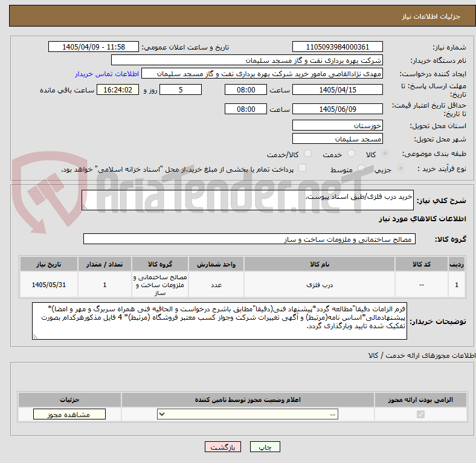Click the announcement date field 1405/04/09 - 11:58
Screen dimensions: 476x463
pos(94,47)
